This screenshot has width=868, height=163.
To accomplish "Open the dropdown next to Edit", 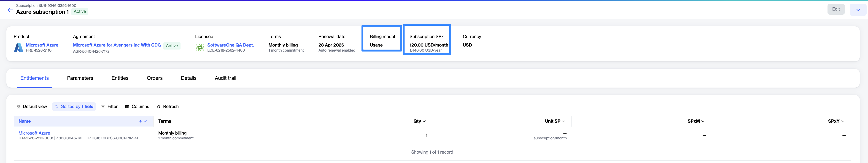I will (857, 10).
